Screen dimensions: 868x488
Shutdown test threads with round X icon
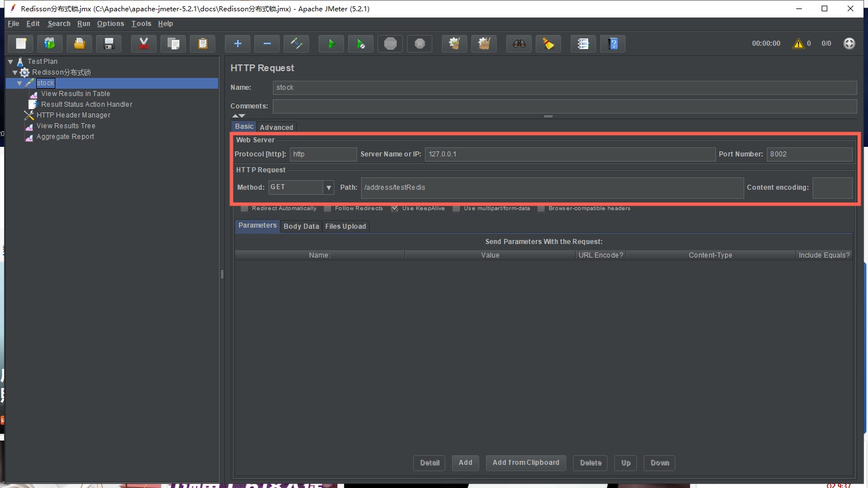[420, 43]
